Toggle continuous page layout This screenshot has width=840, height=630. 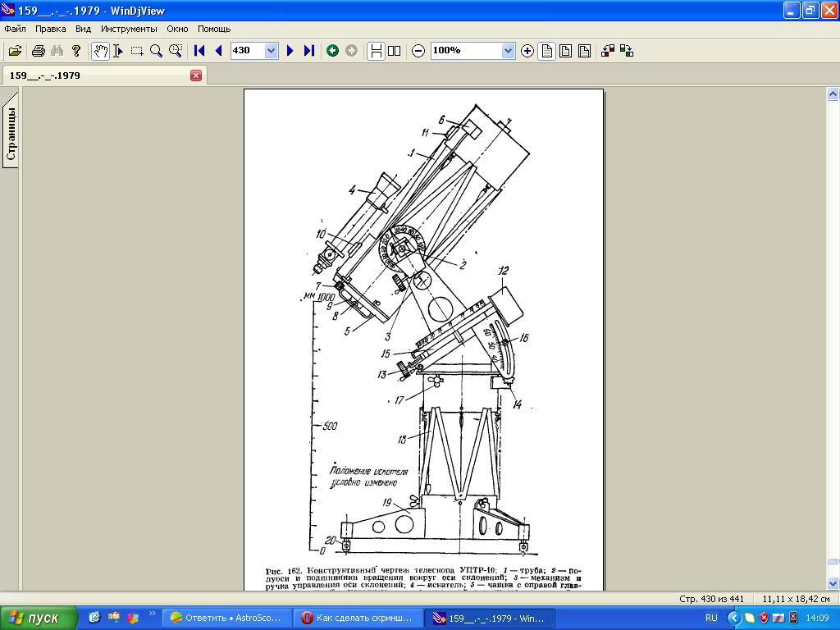pyautogui.click(x=376, y=51)
